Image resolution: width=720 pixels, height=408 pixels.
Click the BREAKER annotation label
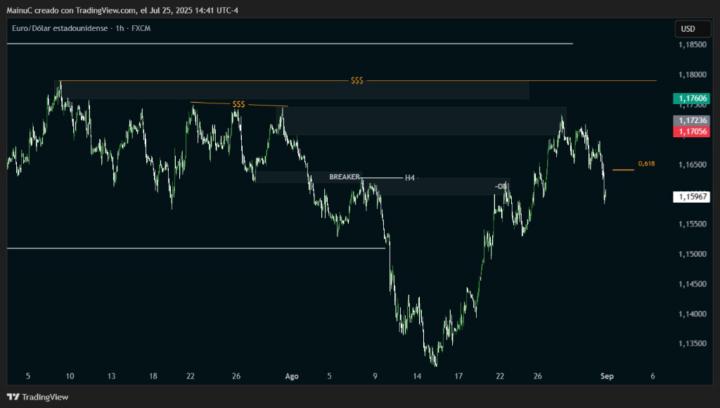pyautogui.click(x=344, y=177)
